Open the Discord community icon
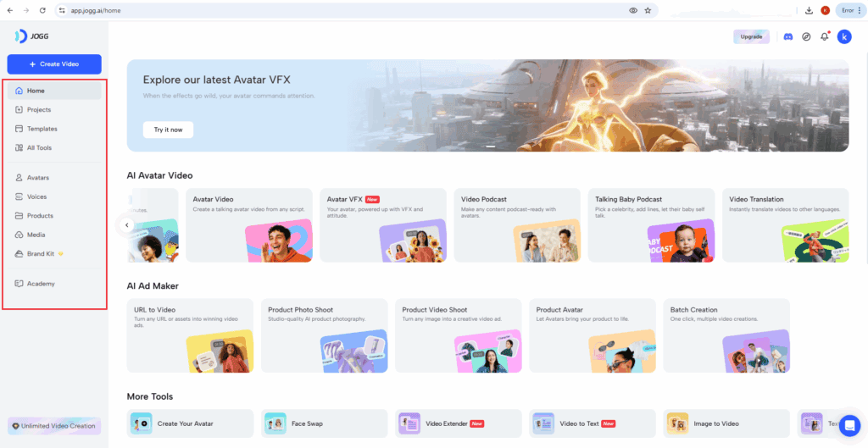 (788, 36)
